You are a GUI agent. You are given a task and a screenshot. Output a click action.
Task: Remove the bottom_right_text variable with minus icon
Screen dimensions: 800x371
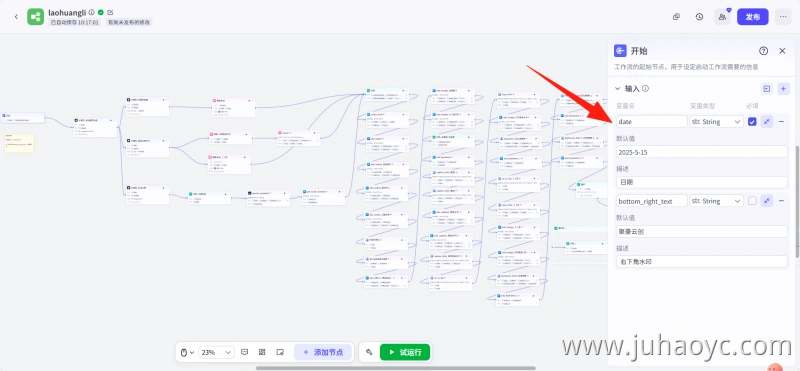781,201
